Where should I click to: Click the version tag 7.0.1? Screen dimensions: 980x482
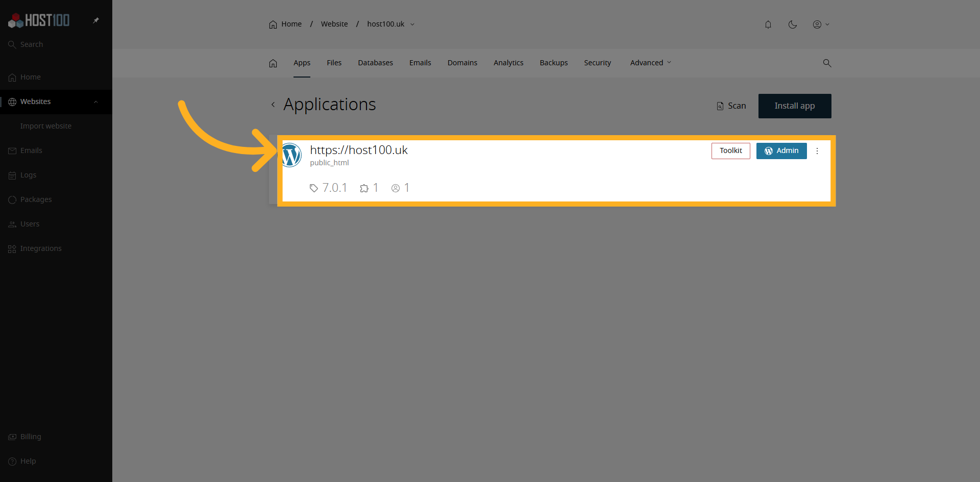pyautogui.click(x=328, y=188)
